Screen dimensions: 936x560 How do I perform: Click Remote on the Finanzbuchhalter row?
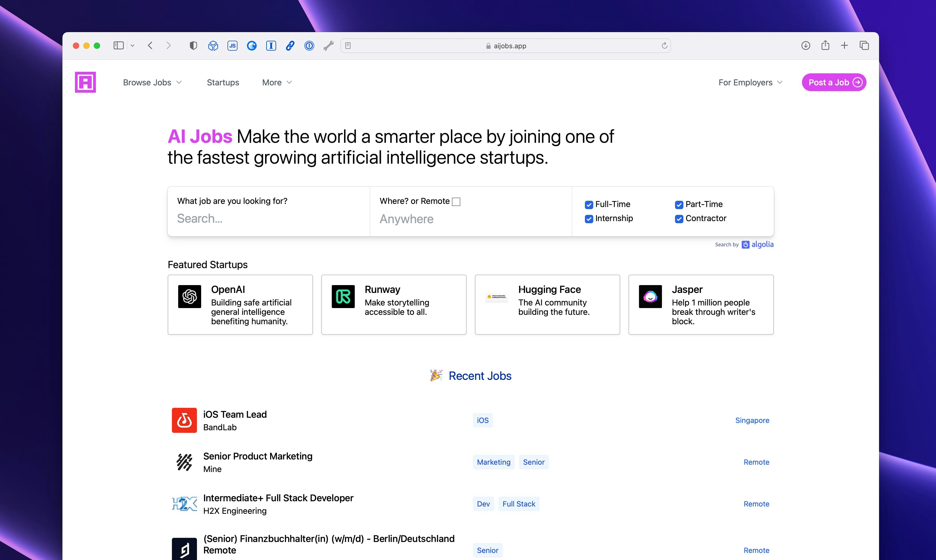coord(756,551)
